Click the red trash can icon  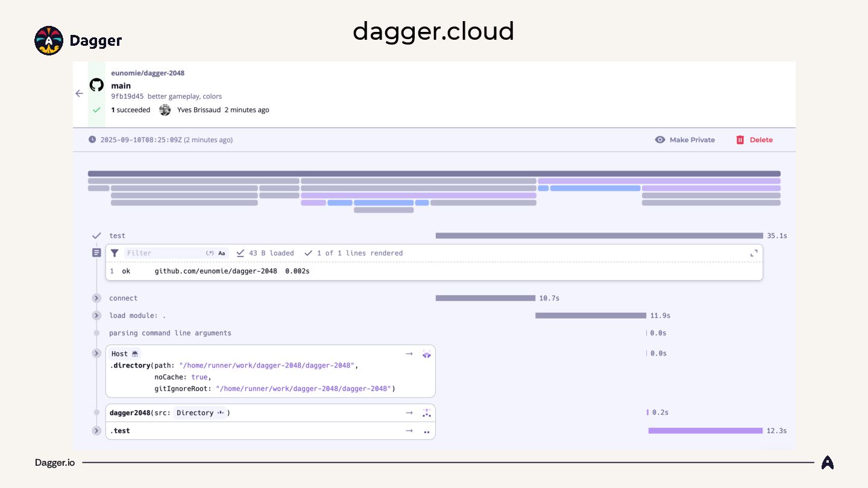740,140
